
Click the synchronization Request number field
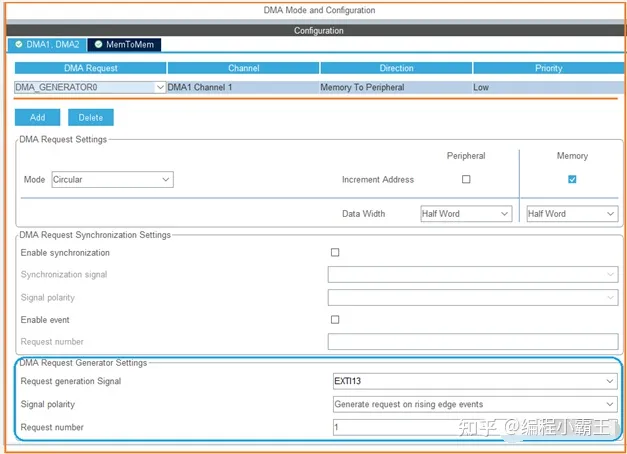(x=473, y=342)
